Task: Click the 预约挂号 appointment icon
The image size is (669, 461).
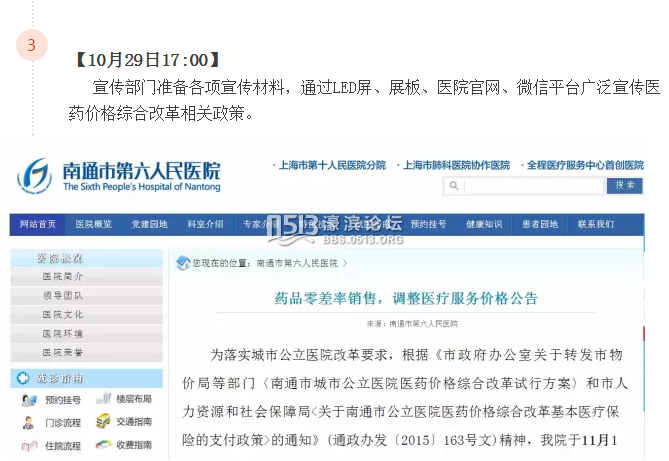Action: point(27,400)
